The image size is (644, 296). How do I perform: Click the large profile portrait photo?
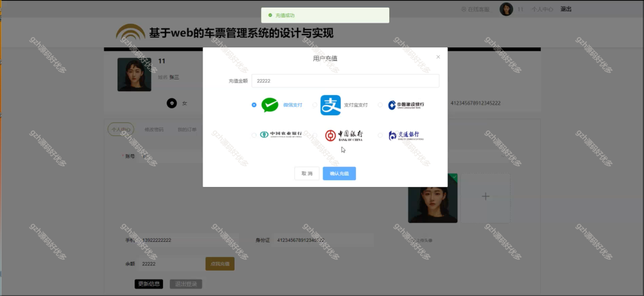click(x=135, y=74)
